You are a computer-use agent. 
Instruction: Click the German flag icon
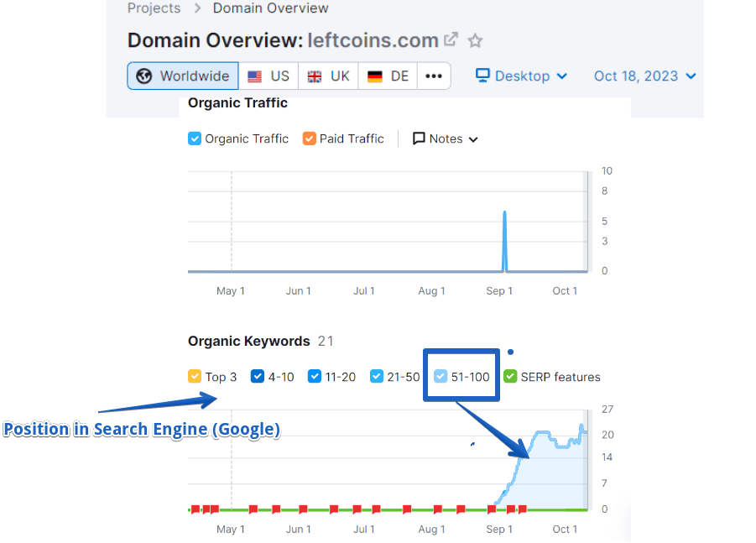(375, 76)
